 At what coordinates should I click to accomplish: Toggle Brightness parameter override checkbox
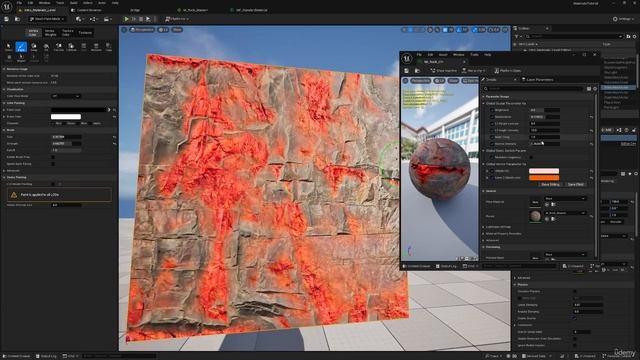click(x=492, y=110)
